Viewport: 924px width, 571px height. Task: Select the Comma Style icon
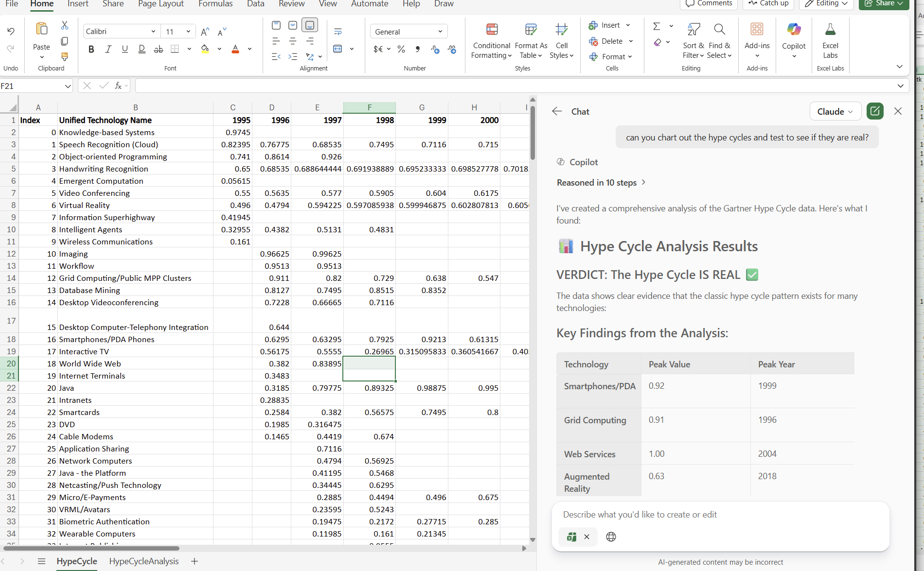click(x=417, y=49)
